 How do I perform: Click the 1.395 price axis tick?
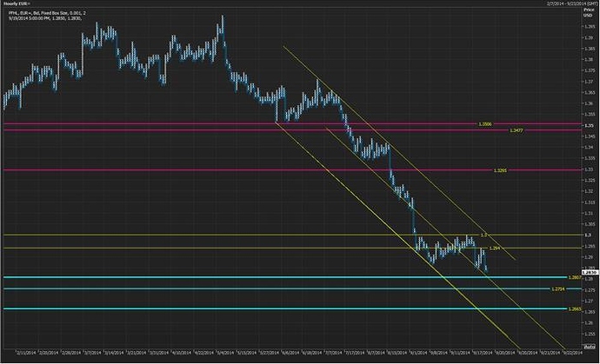590,26
